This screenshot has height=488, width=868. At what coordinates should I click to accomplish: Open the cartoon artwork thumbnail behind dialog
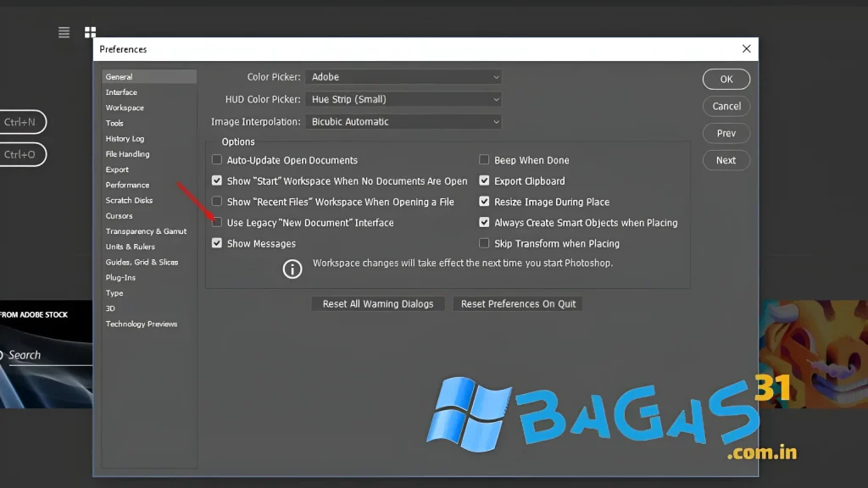tap(813, 354)
